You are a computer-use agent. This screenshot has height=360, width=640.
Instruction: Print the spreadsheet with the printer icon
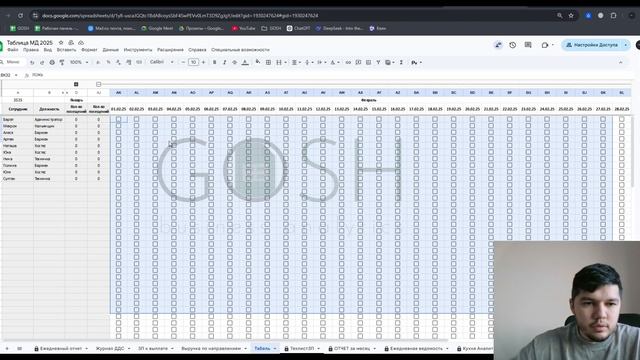(52, 62)
